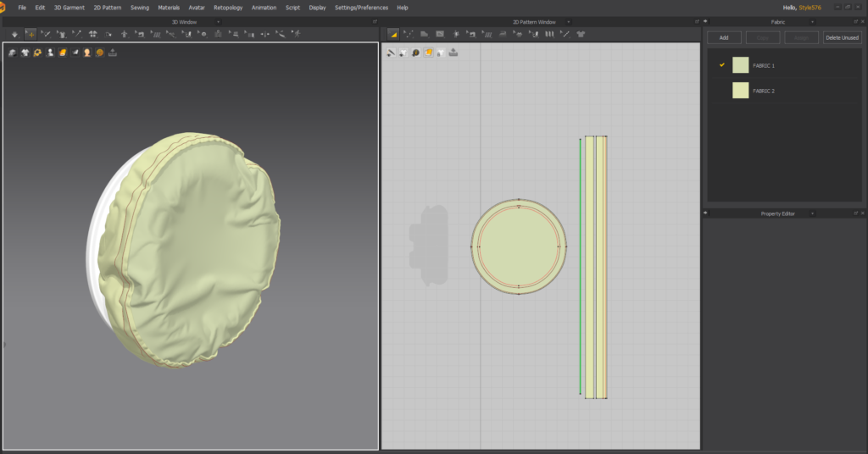This screenshot has height=454, width=868.
Task: Toggle the orange texture display icon in 2D view
Action: (x=428, y=53)
